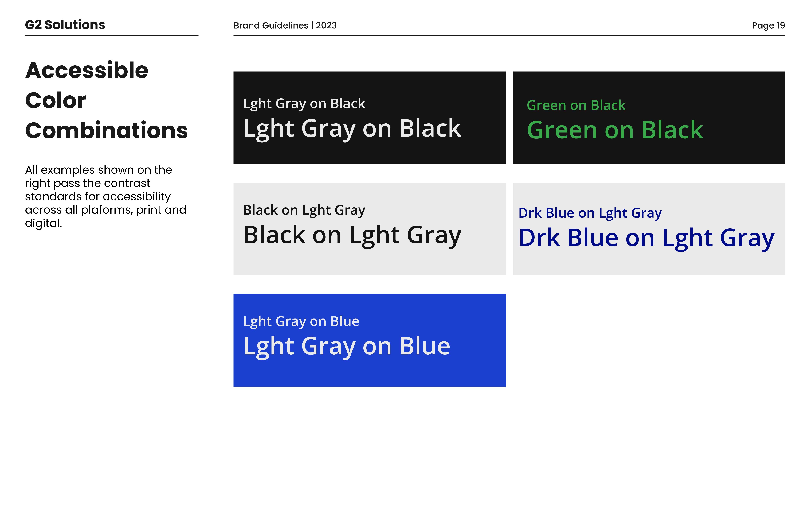
Task: Click the small 'Lght Gray on Black' label
Action: click(304, 103)
